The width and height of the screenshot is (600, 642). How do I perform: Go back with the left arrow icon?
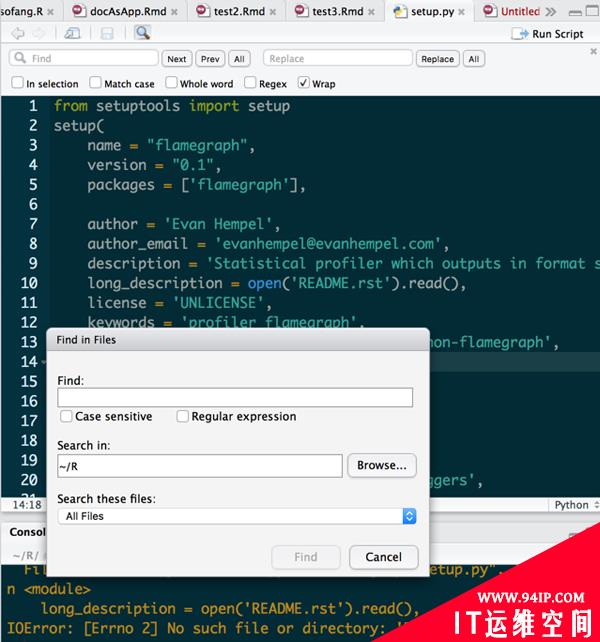(x=18, y=33)
